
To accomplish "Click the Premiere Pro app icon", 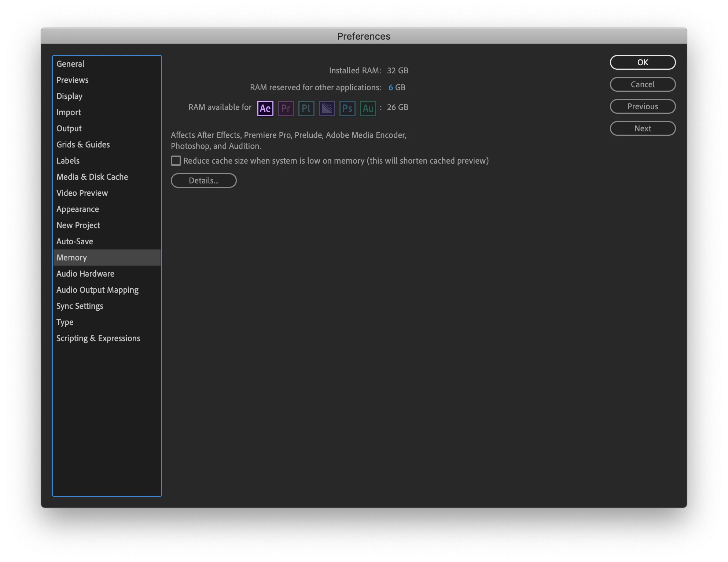I will (x=286, y=108).
